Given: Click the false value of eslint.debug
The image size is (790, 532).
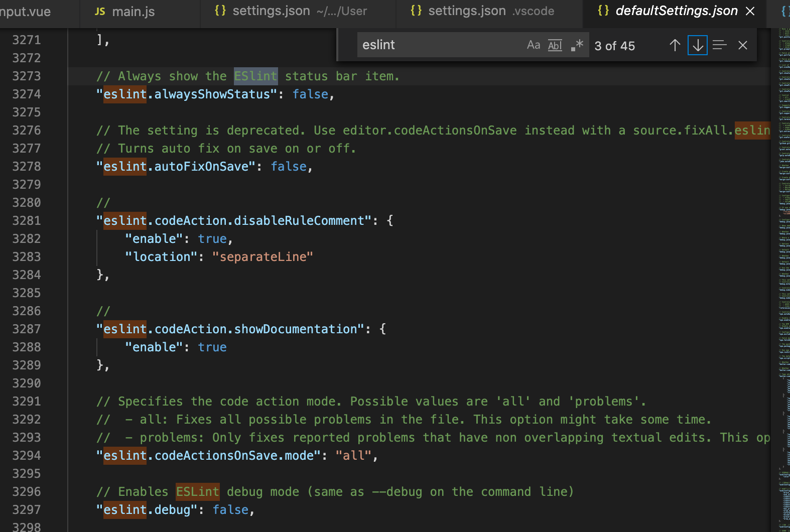Looking at the screenshot, I should [230, 510].
